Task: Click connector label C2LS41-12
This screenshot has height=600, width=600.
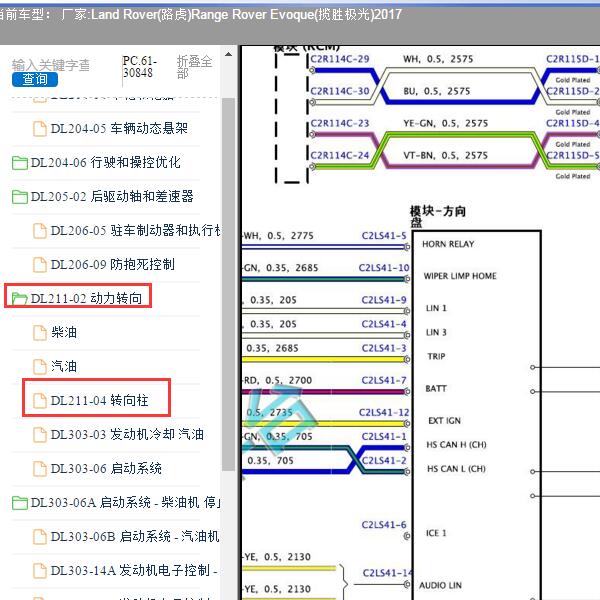Action: click(384, 412)
